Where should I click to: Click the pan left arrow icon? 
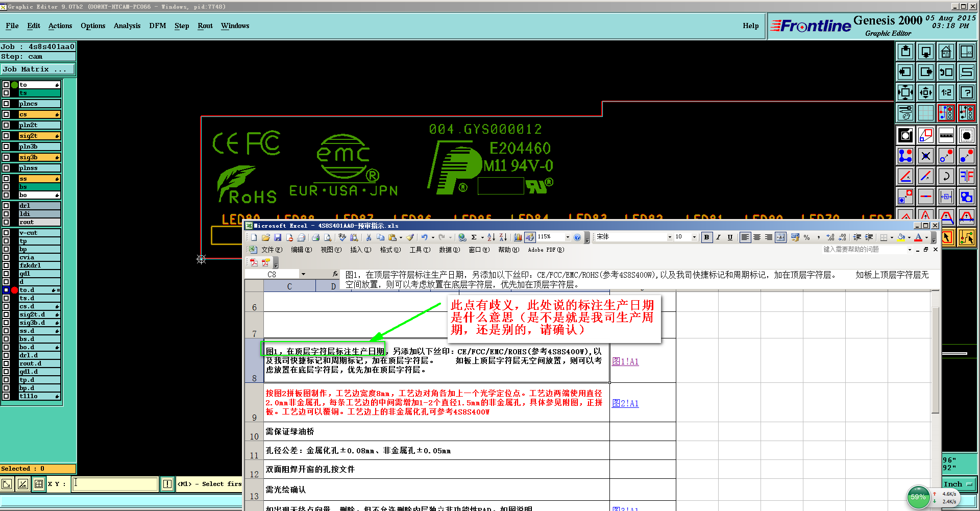905,72
